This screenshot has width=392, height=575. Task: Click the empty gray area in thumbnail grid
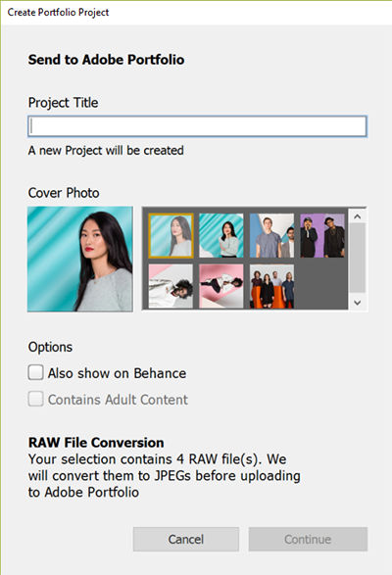(x=322, y=286)
